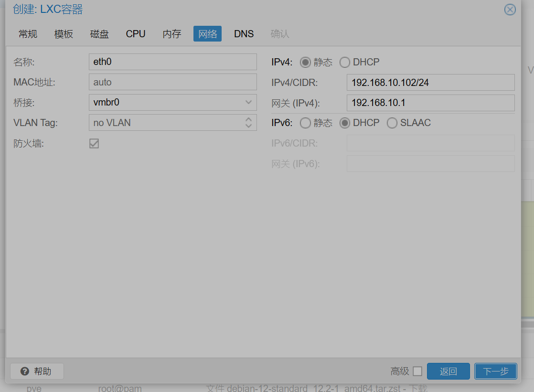Viewport: 534px width, 392px height.
Task: Click the help question mark icon
Action: (25, 371)
